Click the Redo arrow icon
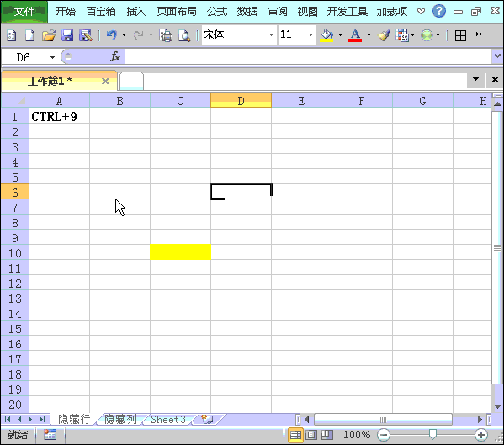 (x=138, y=34)
